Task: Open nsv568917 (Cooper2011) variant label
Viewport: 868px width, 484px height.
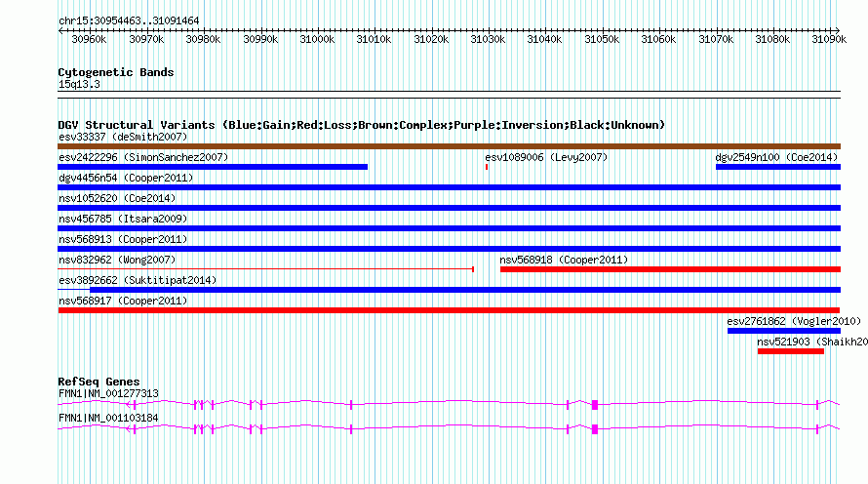Action: [123, 301]
